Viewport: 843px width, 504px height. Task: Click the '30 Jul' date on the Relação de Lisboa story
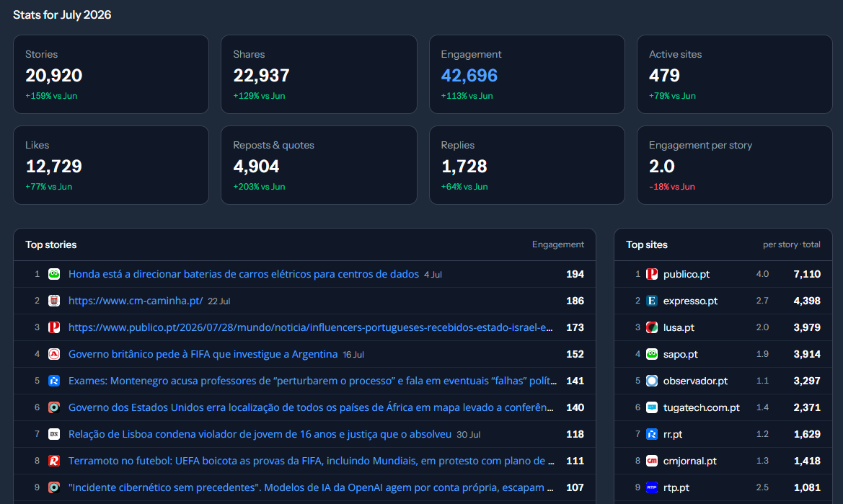[468, 435]
